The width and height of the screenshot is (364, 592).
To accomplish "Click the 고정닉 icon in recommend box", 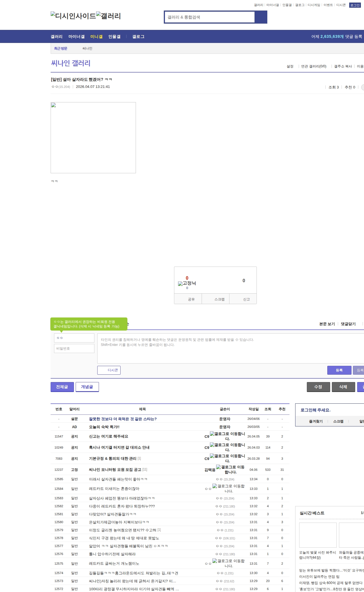I will pos(187,283).
